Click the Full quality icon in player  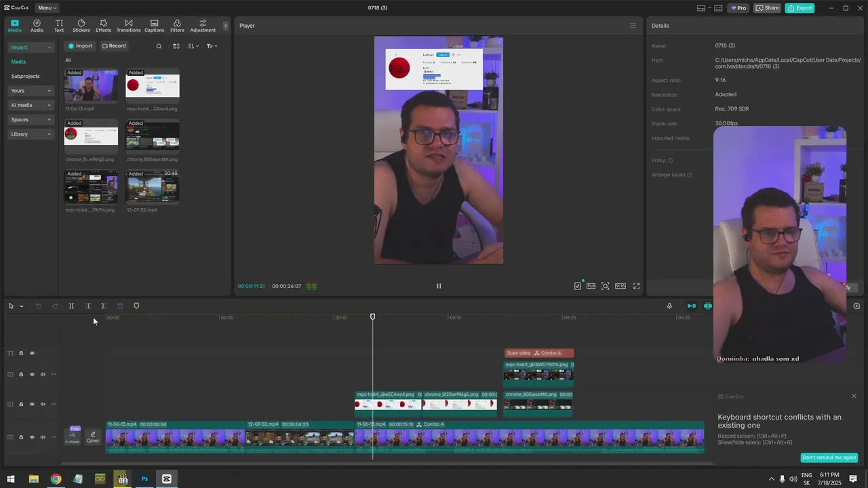coord(591,286)
